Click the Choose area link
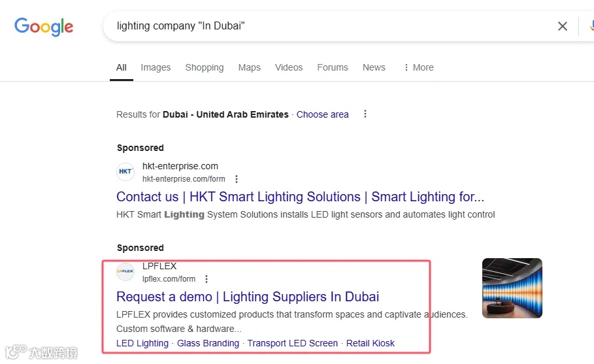The width and height of the screenshot is (594, 364). [x=322, y=114]
